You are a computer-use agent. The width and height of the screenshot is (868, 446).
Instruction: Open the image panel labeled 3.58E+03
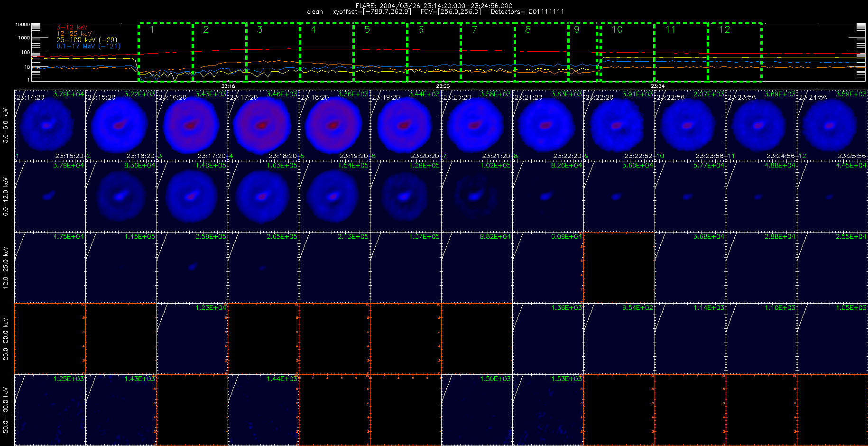point(477,125)
